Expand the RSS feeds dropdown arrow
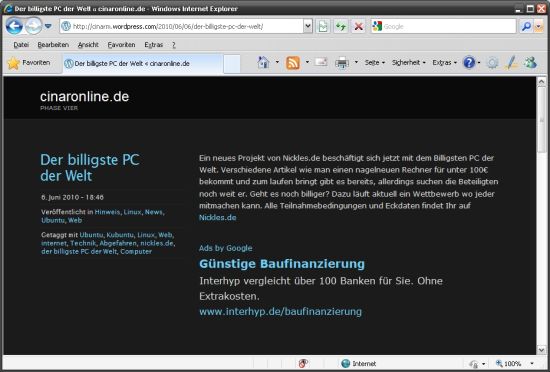This screenshot has height=372, width=550. pyautogui.click(x=307, y=62)
